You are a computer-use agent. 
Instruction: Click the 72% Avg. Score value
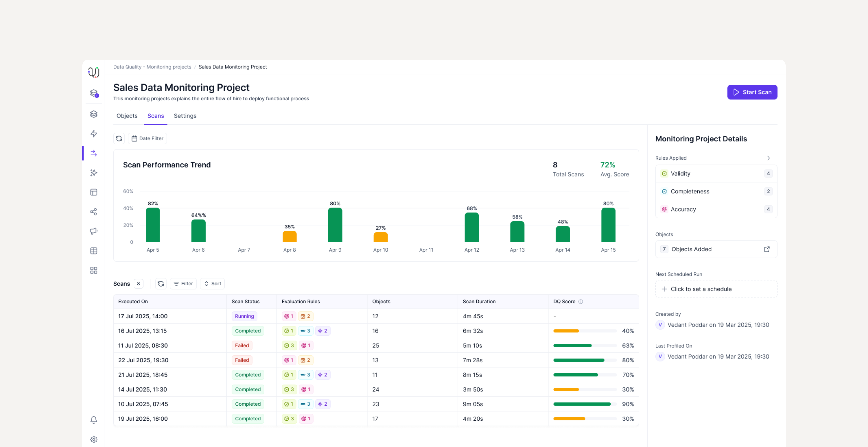[608, 165]
